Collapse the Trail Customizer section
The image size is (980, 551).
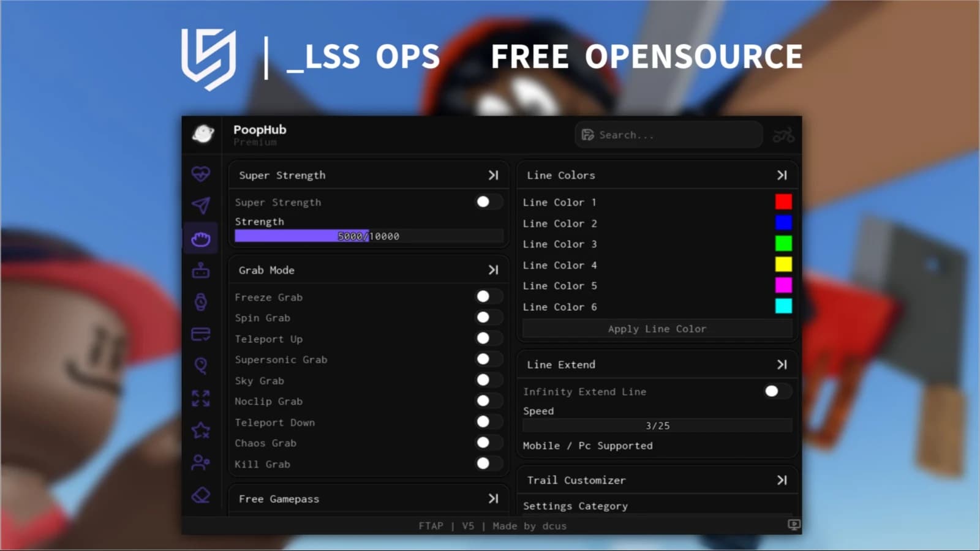click(782, 480)
